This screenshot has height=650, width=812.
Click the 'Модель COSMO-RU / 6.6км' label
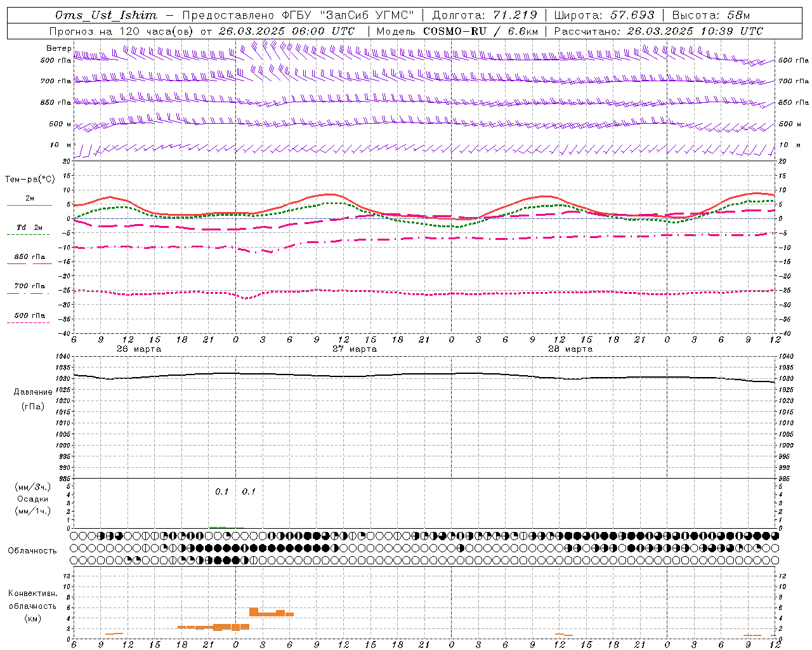pyautogui.click(x=457, y=31)
